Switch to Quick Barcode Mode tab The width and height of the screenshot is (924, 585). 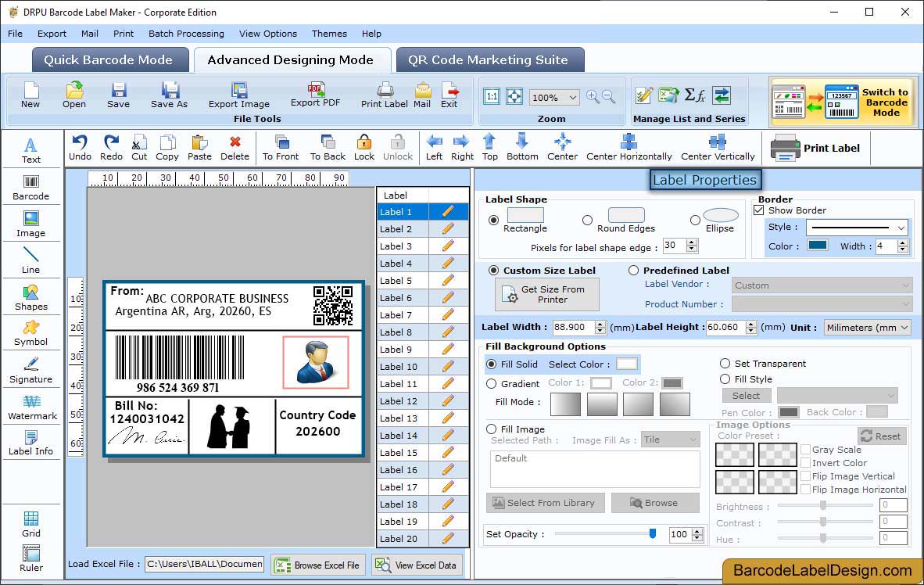tap(109, 59)
